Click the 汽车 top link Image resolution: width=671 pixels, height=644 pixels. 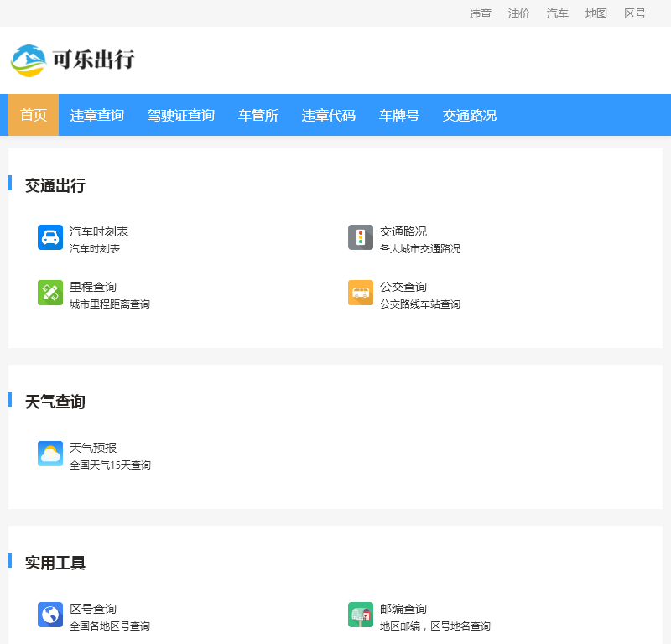pos(557,13)
